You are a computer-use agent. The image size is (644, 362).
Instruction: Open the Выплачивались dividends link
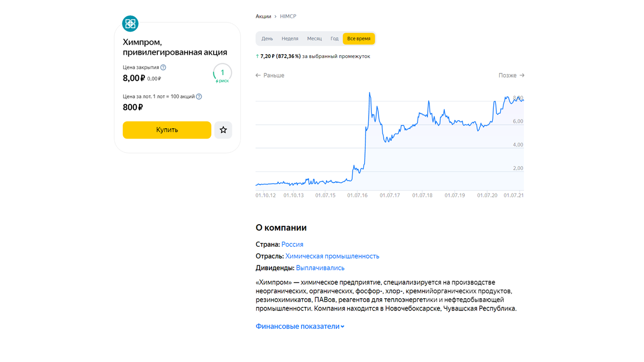point(320,268)
